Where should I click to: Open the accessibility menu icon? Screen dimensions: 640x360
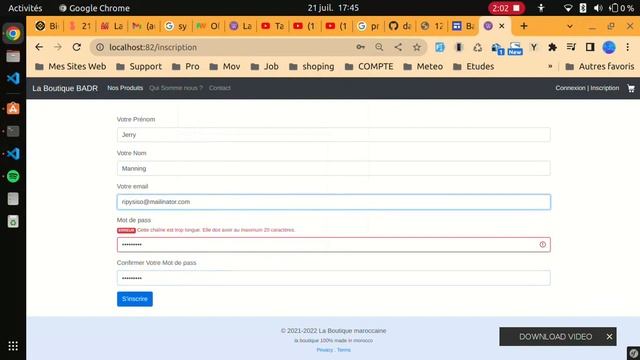pos(541,8)
